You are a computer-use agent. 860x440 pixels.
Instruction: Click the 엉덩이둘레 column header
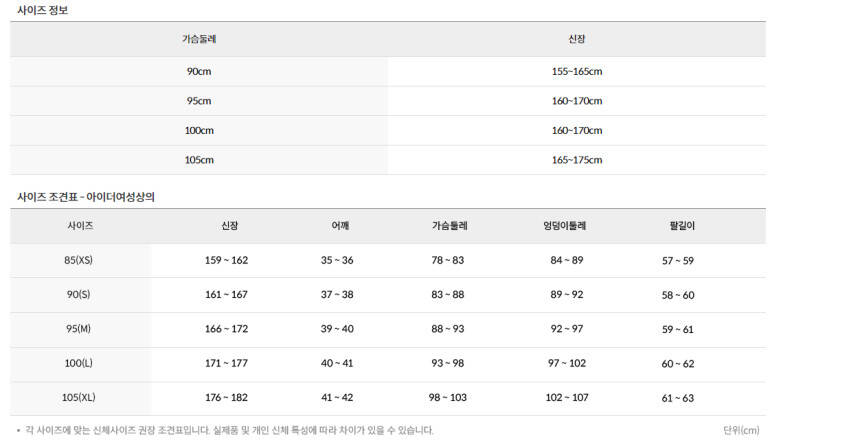565,225
